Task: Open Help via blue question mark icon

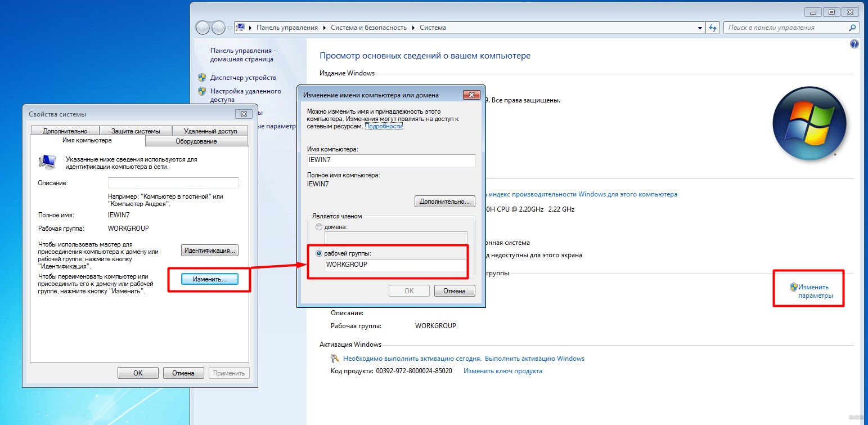Action: coord(854,44)
